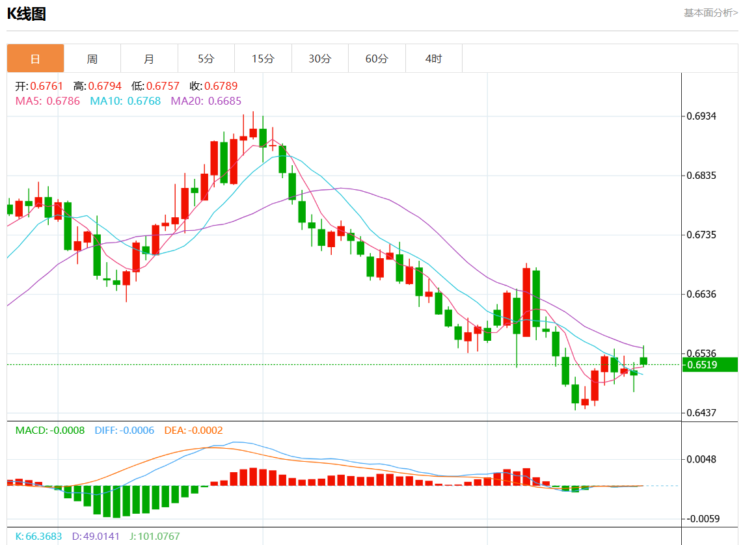Switch to the 月 monthly tab
756x545 pixels.
click(x=149, y=59)
